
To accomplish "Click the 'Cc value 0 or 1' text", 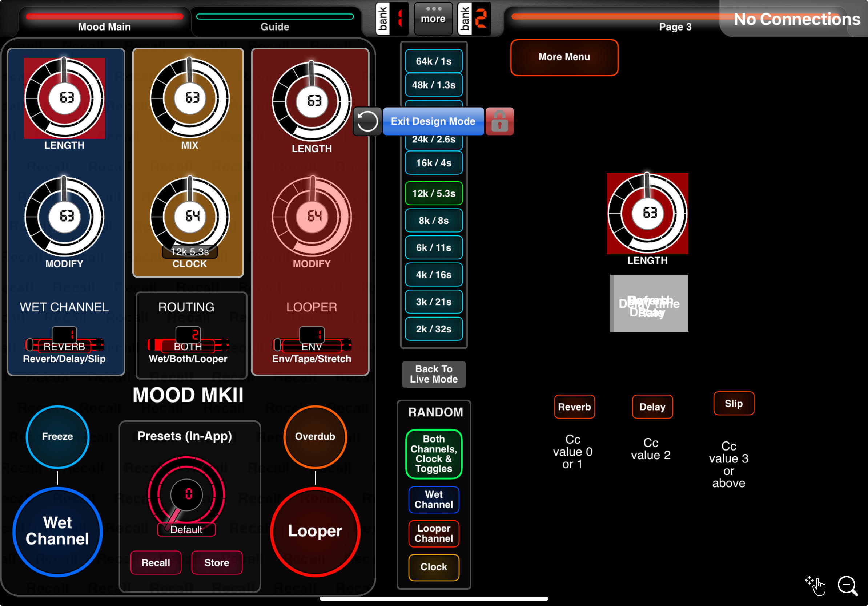I will coord(573,452).
